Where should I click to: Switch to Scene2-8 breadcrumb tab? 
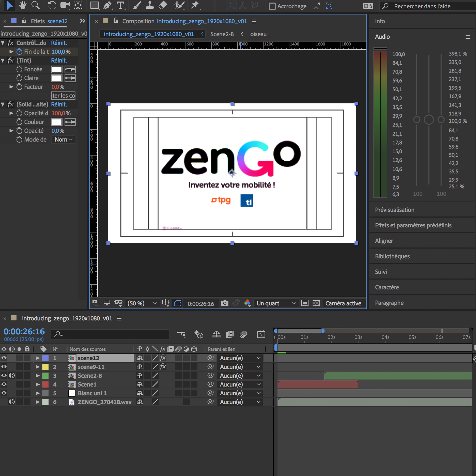tap(222, 34)
